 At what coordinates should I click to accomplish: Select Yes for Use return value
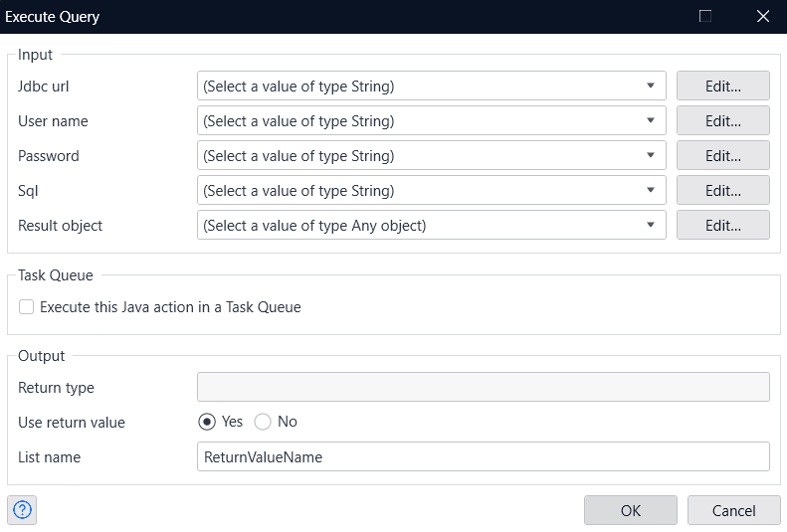207,422
